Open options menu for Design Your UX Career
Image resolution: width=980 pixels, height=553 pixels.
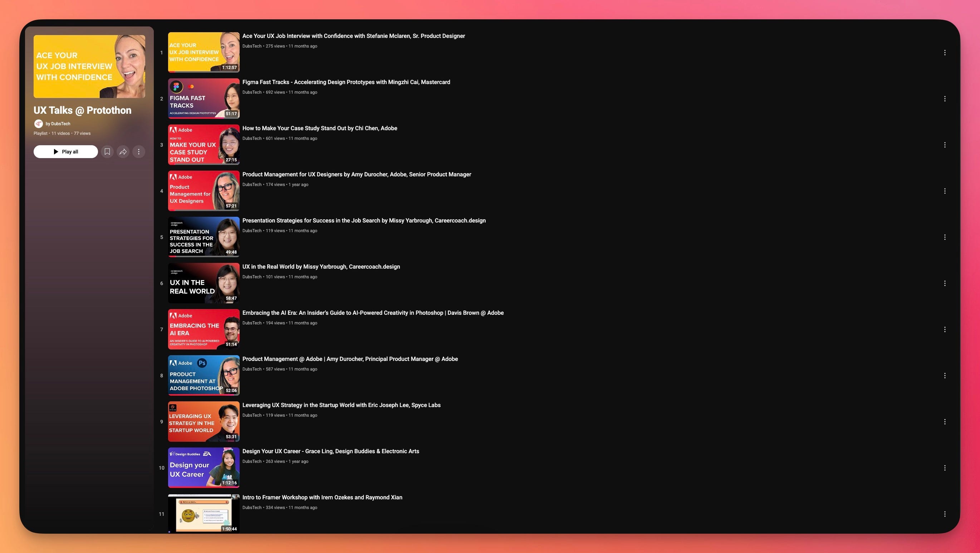pyautogui.click(x=945, y=468)
